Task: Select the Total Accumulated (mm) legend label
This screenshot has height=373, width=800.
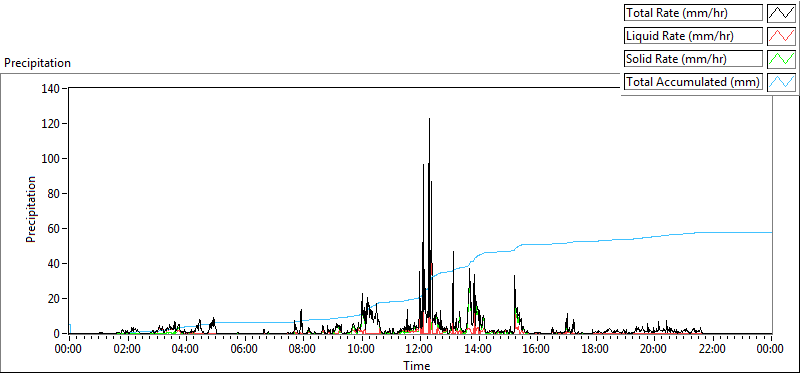Action: pos(693,82)
